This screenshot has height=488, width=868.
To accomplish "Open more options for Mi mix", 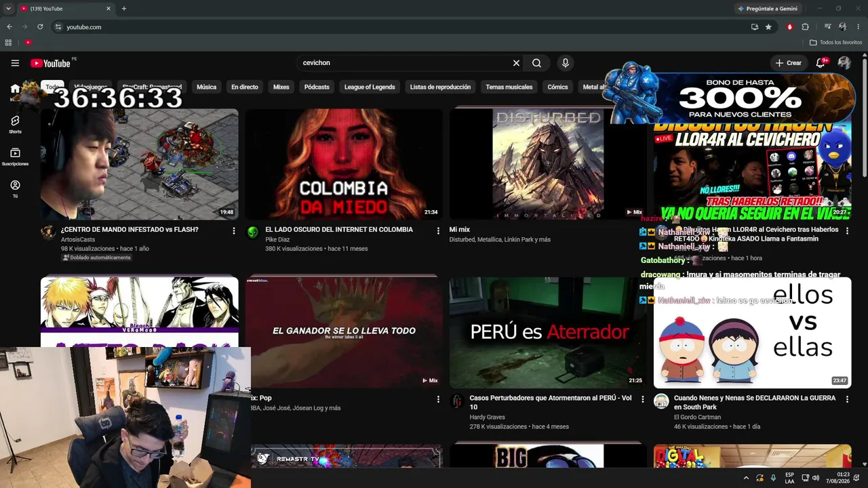I will pos(643,231).
